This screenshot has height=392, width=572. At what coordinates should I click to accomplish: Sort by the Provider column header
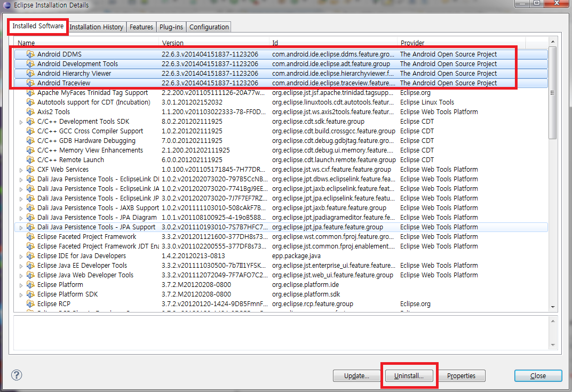click(417, 43)
